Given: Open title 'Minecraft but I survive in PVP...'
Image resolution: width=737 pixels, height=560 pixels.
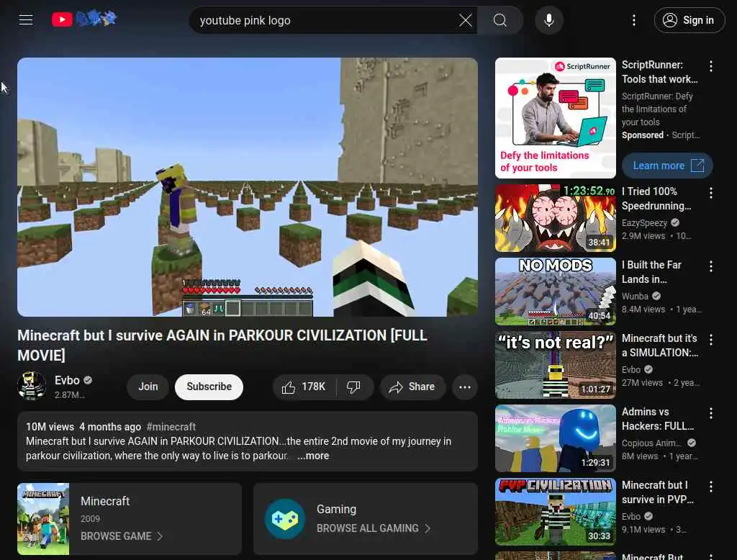Looking at the screenshot, I should 658,492.
